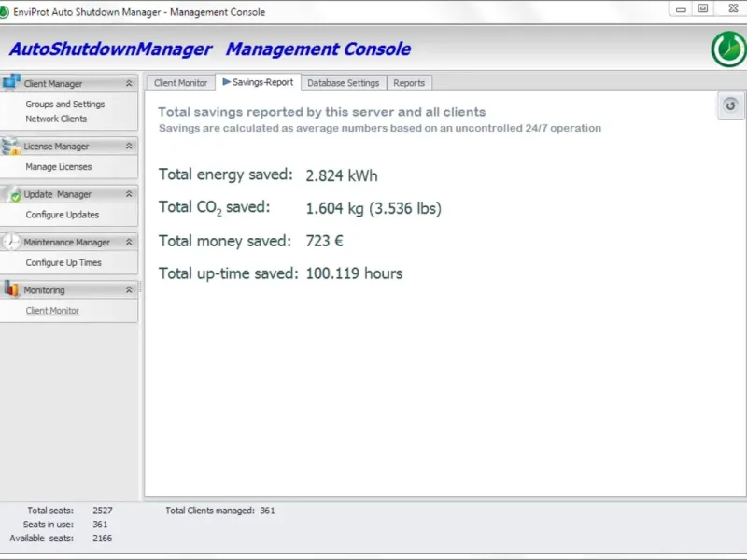
Task: Click the AutoShutdownManager title text
Action: [x=110, y=49]
